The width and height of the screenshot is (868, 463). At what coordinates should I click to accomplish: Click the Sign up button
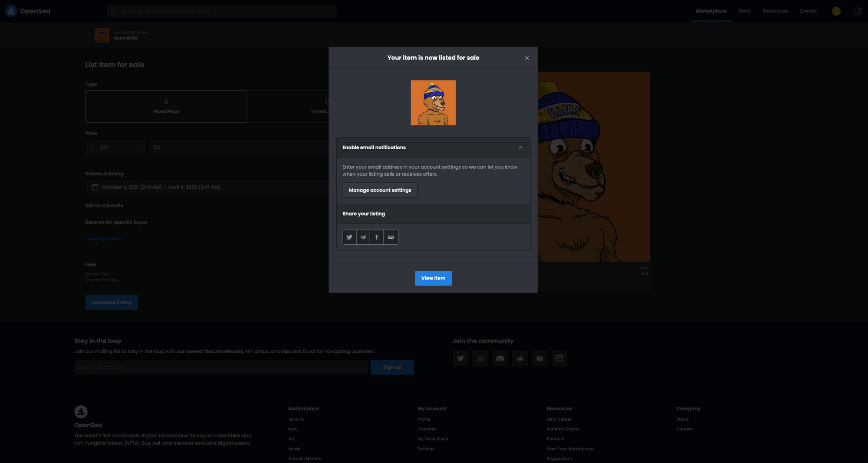coord(392,367)
